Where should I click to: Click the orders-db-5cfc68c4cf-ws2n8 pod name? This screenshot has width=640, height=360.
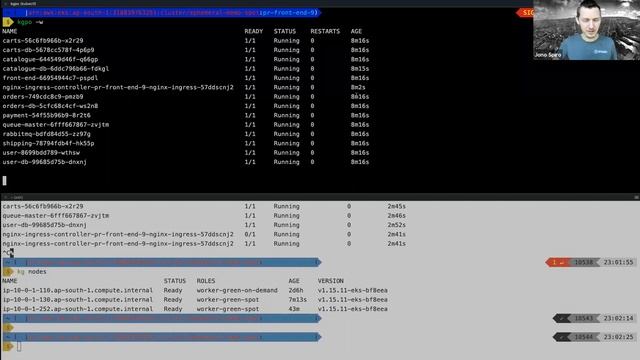pyautogui.click(x=50, y=106)
